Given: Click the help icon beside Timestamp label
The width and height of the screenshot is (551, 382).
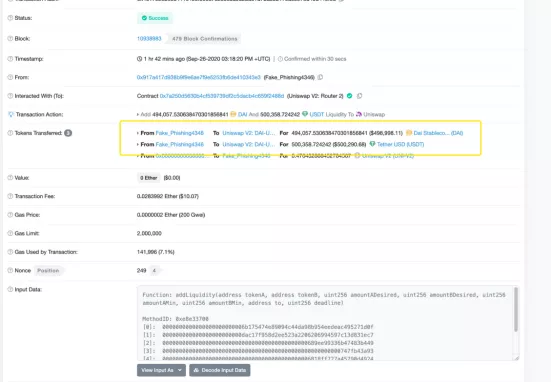Looking at the screenshot, I should click(x=10, y=59).
